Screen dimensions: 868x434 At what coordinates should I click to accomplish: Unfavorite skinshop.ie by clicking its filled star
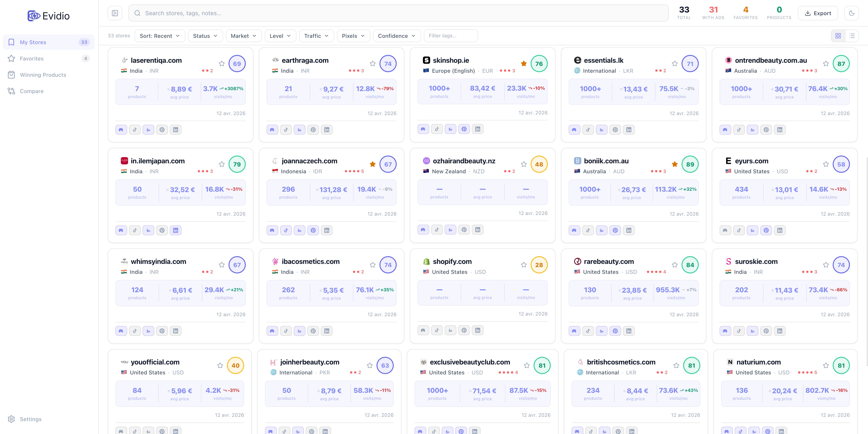click(524, 63)
